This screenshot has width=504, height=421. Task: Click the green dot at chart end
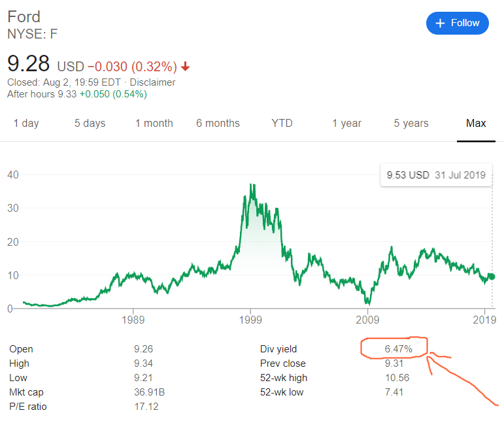(x=492, y=277)
